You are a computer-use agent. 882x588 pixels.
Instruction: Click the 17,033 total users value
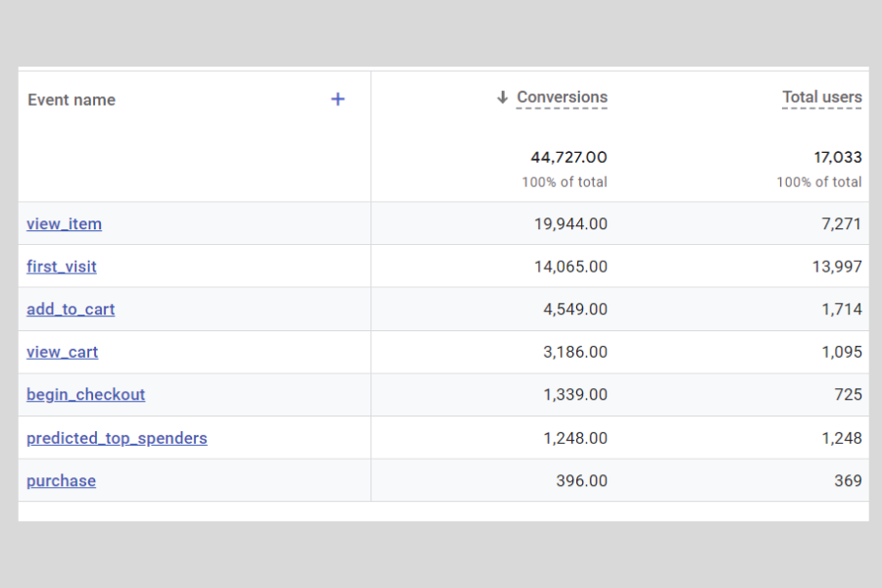coord(837,157)
